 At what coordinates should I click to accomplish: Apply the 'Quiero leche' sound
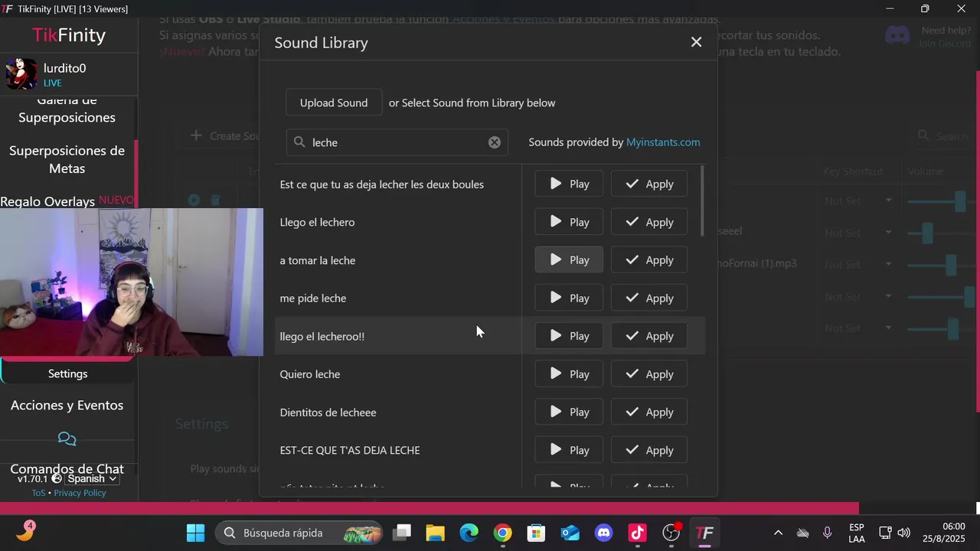coord(649,374)
